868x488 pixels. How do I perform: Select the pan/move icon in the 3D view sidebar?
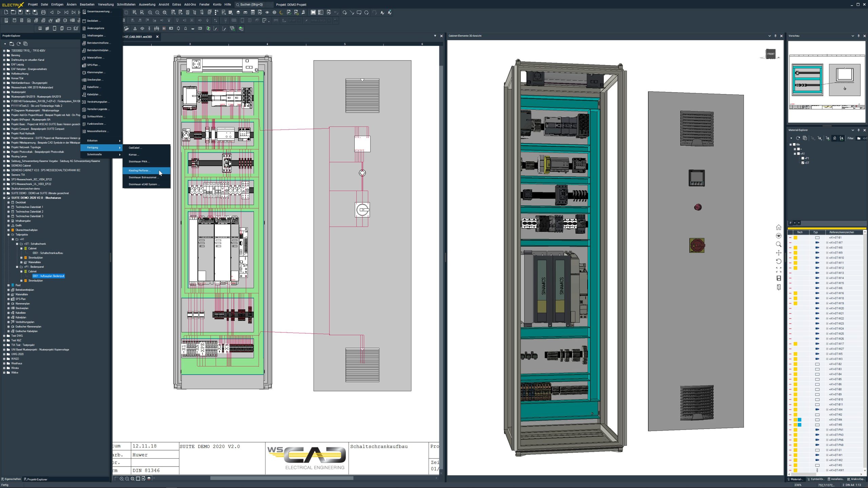coord(779,253)
